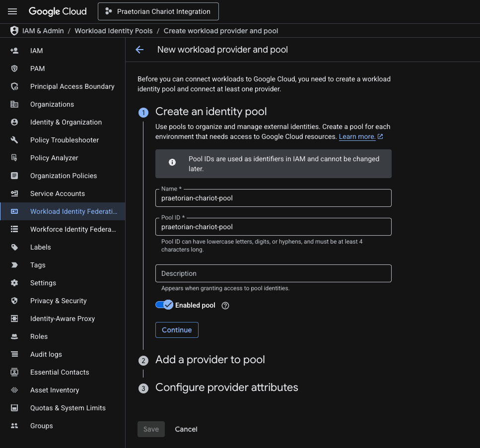Open the hamburger navigation menu
Viewport: 480px width, 448px height.
point(12,11)
